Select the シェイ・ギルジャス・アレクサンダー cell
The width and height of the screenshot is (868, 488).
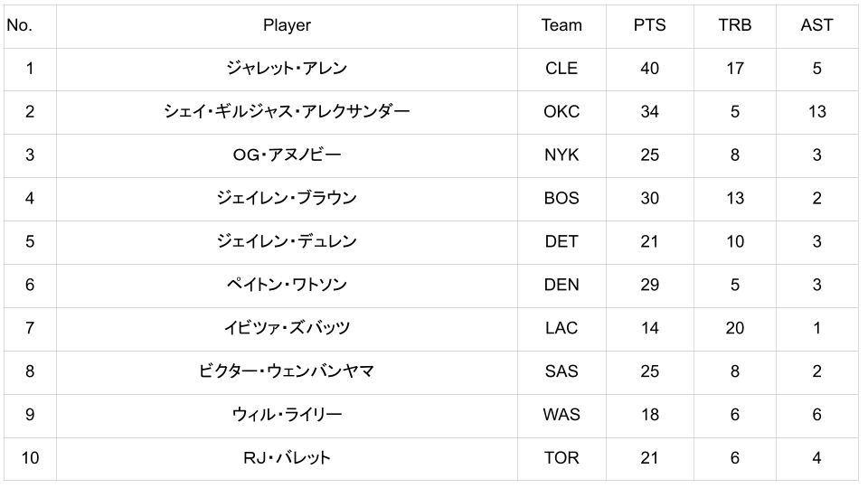tap(287, 112)
